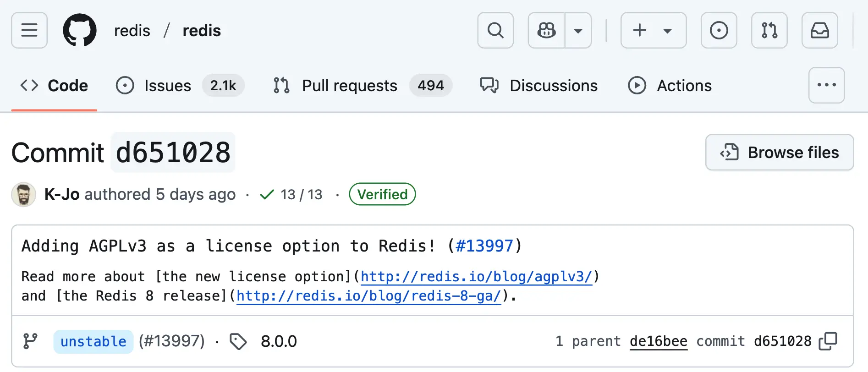
Task: Open global pull requests icon
Action: [x=769, y=31]
